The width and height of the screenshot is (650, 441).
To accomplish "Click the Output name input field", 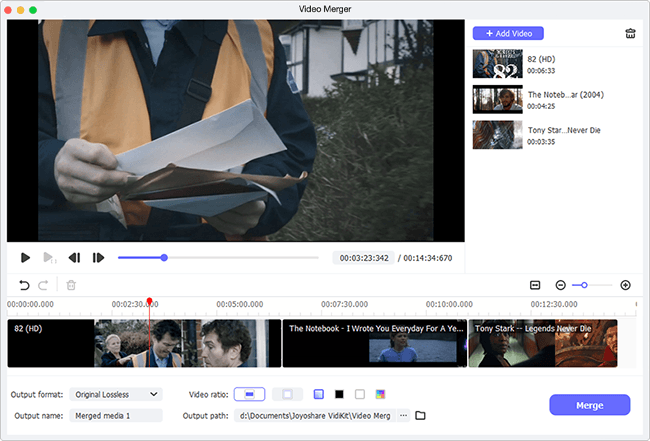I will [x=116, y=415].
